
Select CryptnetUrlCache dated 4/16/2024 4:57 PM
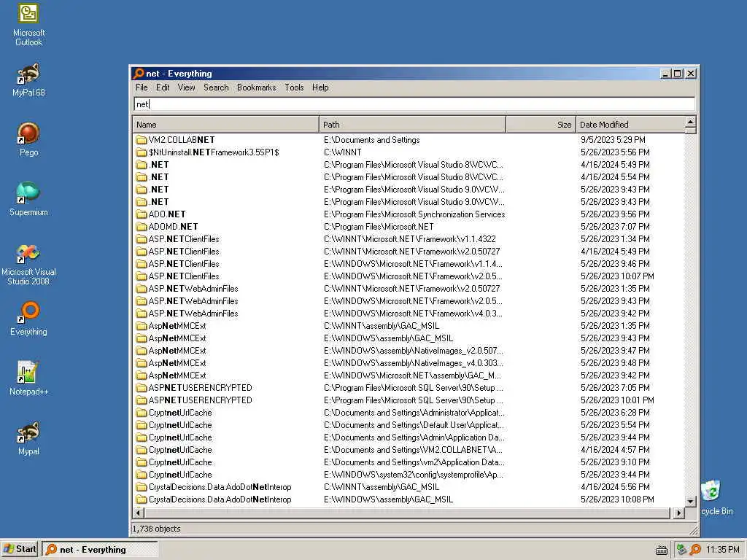point(180,449)
